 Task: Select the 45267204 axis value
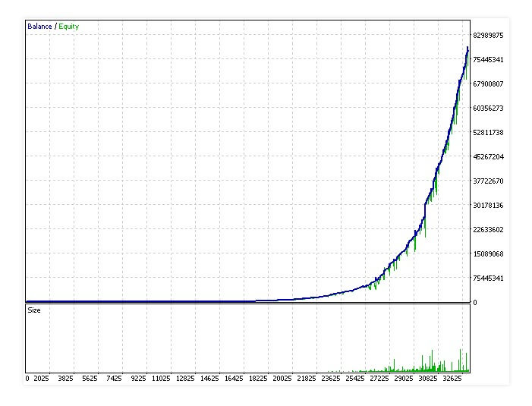coord(488,156)
